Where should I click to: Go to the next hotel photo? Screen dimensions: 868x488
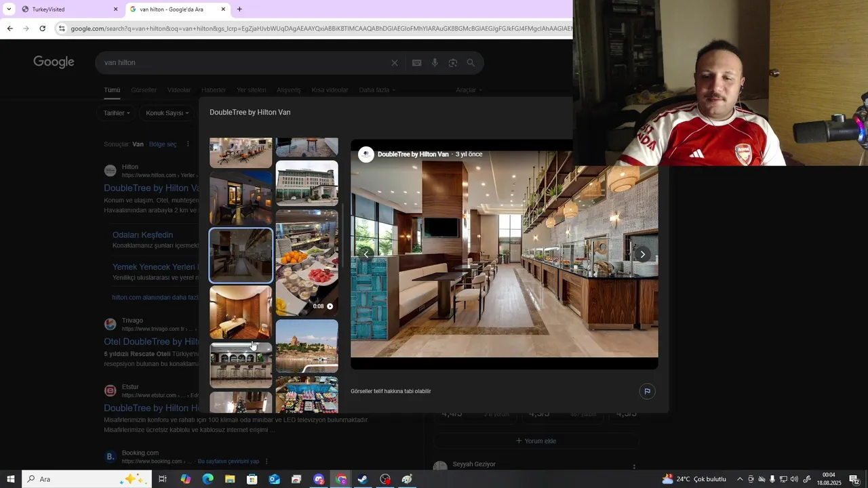[x=642, y=255]
